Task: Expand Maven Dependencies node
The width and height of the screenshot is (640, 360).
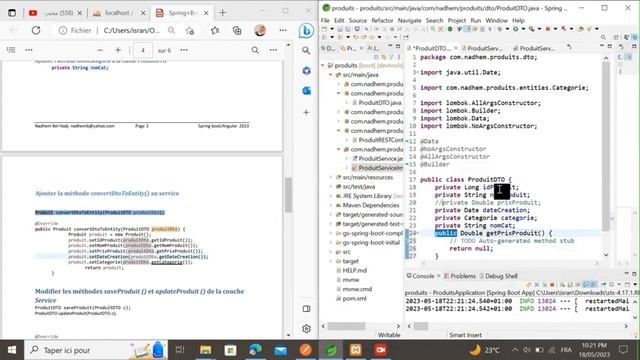Action: click(x=331, y=205)
